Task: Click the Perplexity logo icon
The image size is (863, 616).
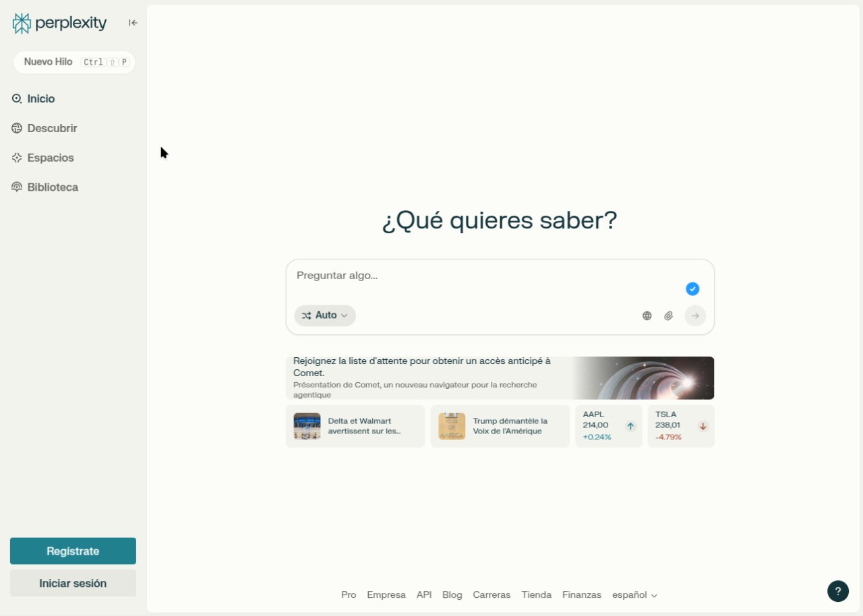Action: (x=22, y=24)
